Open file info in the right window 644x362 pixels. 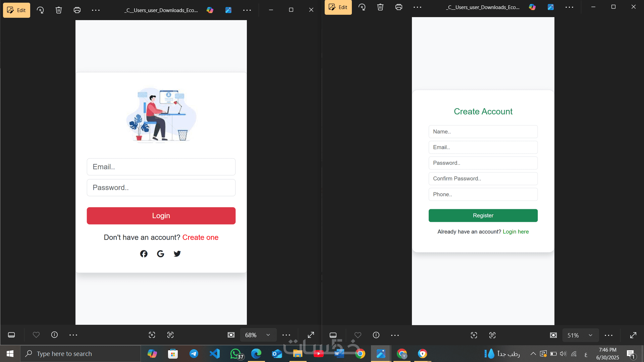(376, 335)
